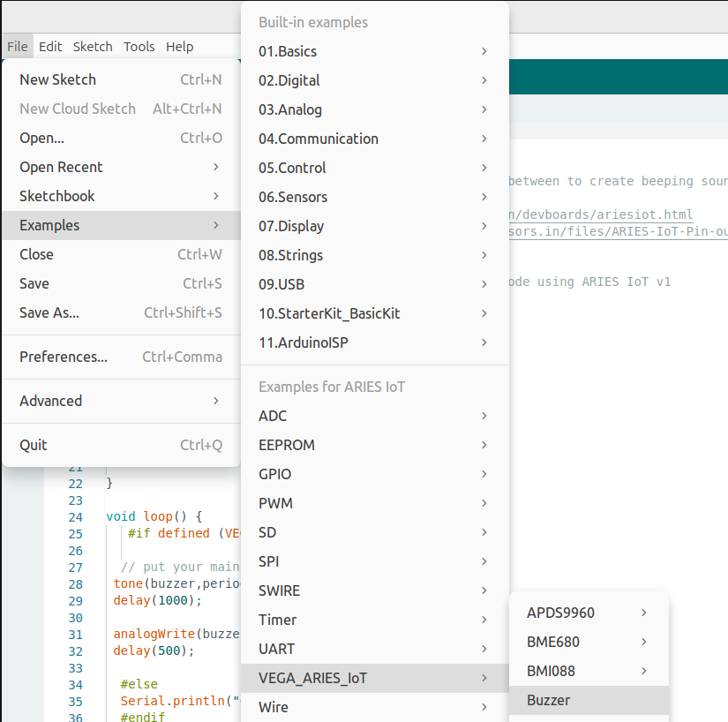This screenshot has width=728, height=722.
Task: Open the Help menu
Action: [x=180, y=47]
